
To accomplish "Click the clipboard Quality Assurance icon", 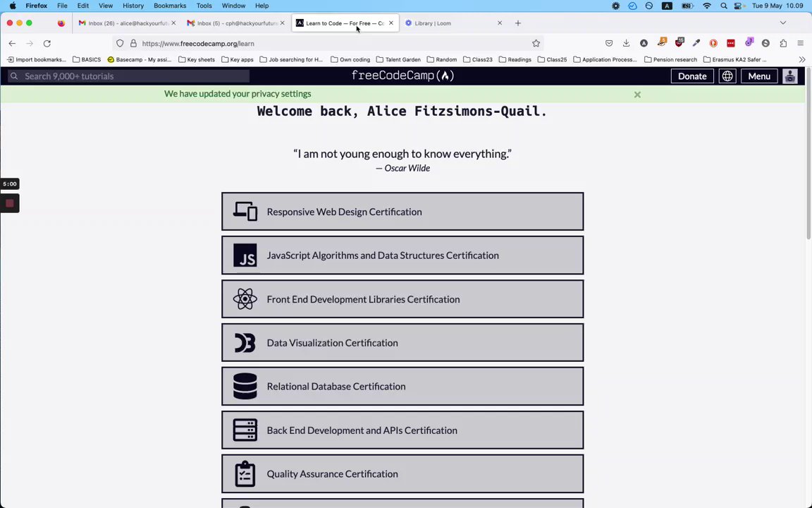I will click(245, 474).
